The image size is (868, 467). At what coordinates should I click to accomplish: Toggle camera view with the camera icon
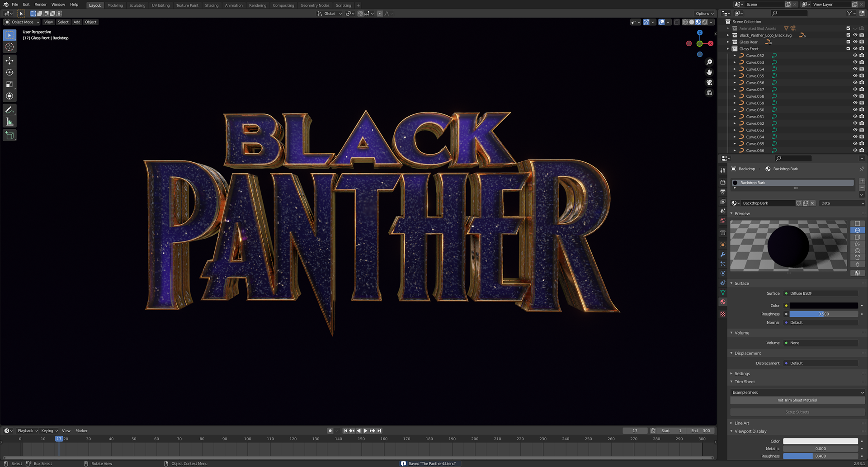click(709, 83)
